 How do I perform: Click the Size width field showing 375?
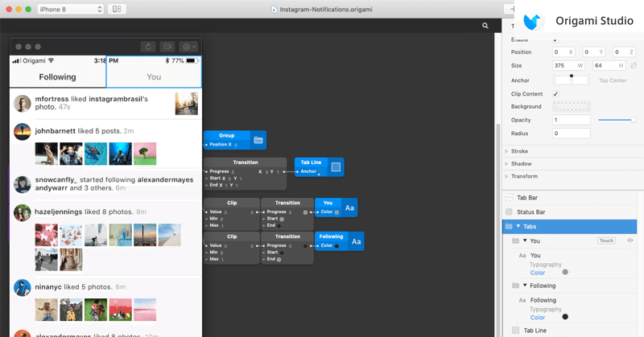(x=568, y=66)
